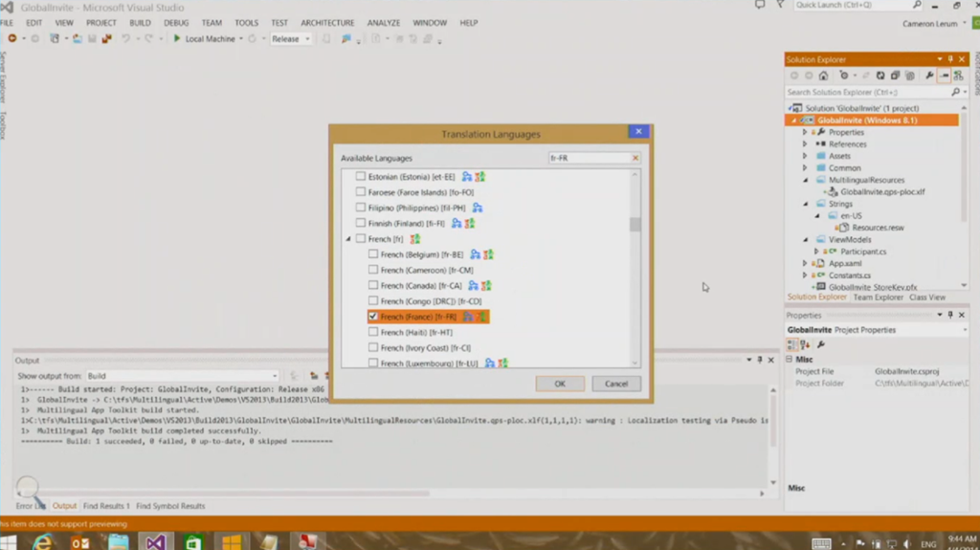Viewport: 980px width, 550px height.
Task: Expand the Assets folder in Solution Explorer
Action: 805,156
